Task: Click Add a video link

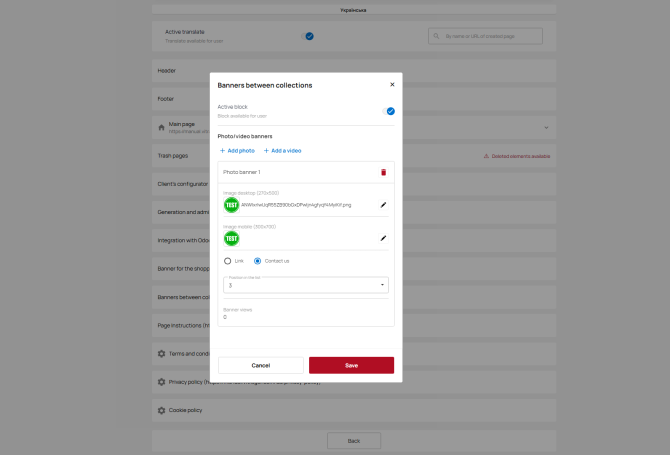Action: 282,151
